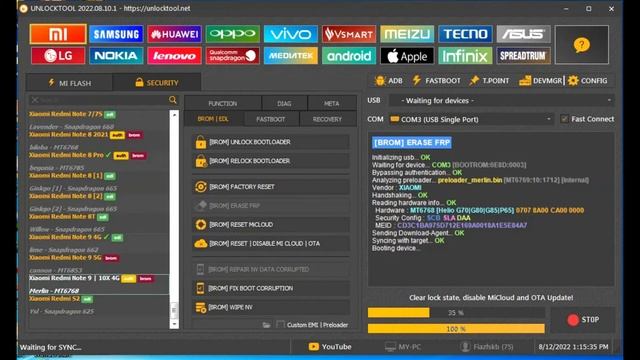Select the Mi Xiaomi brand logo

coord(58,34)
